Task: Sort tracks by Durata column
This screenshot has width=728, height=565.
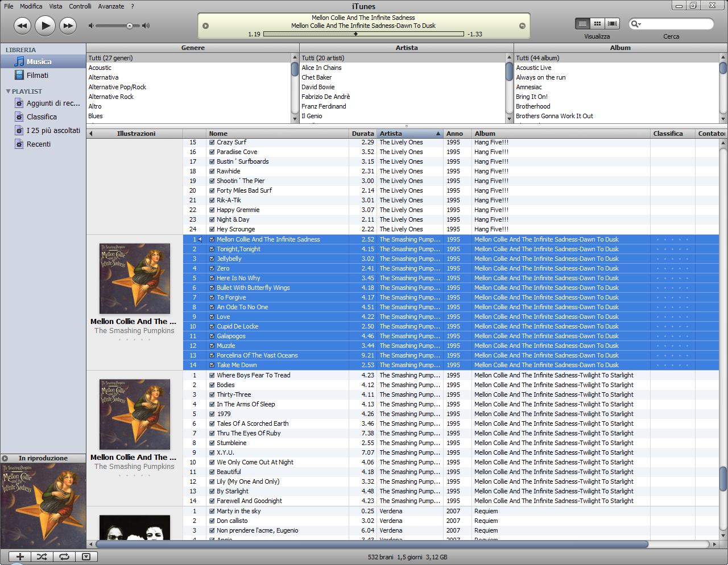Action: [362, 134]
